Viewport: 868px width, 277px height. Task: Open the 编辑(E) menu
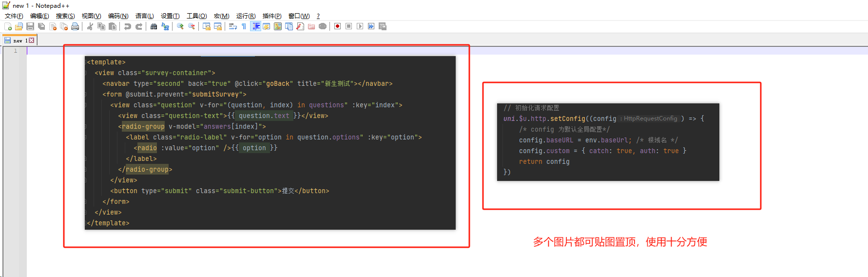[x=39, y=16]
